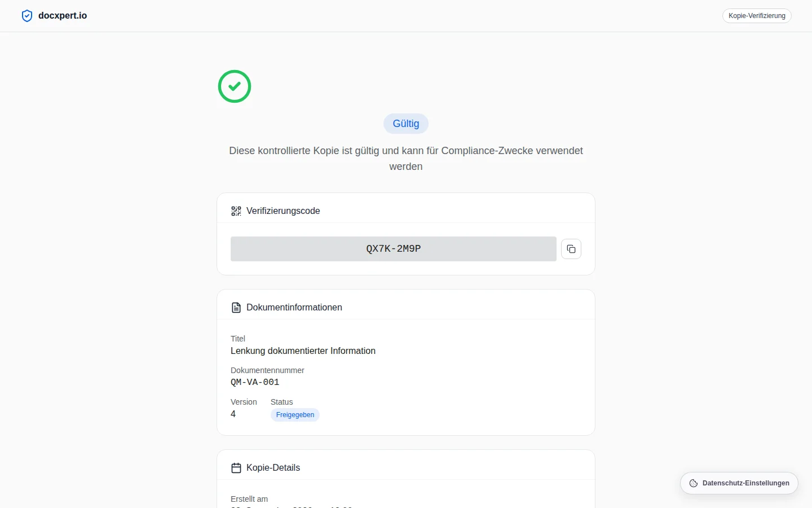Click the green checkmark validity icon

point(235,86)
